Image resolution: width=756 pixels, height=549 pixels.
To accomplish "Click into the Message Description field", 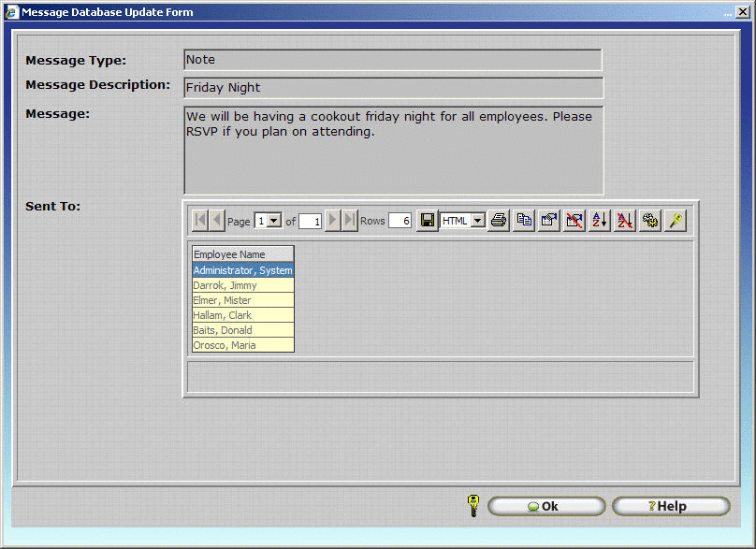I will pos(393,88).
